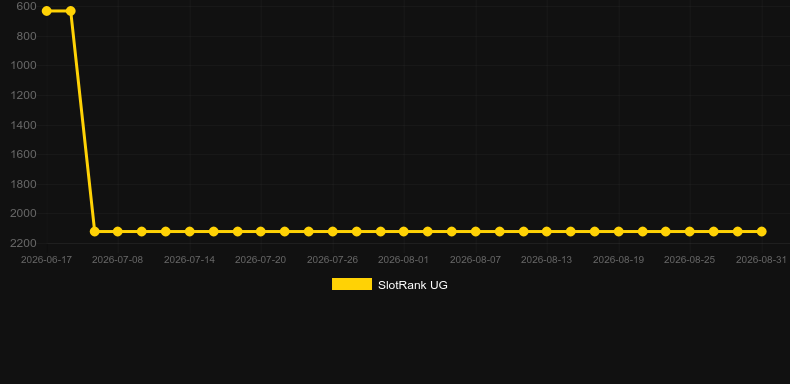This screenshot has height=384, width=790.
Task: Select the last data point above 2026-08-31
Action: pyautogui.click(x=762, y=231)
